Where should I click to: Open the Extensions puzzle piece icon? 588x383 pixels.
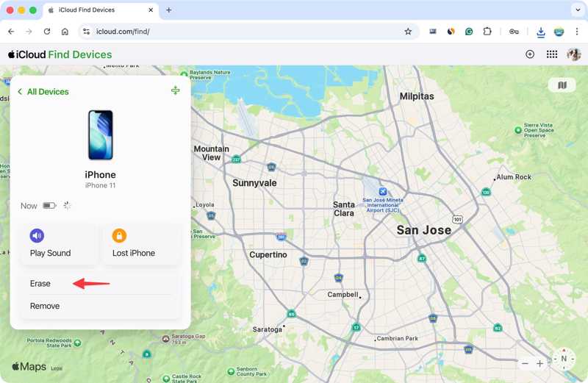pos(487,32)
